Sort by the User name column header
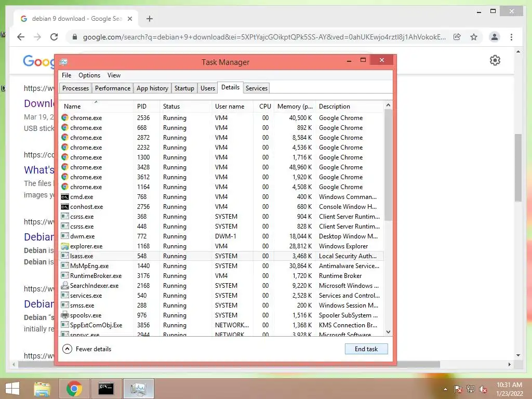The width and height of the screenshot is (532, 399). [x=232, y=106]
